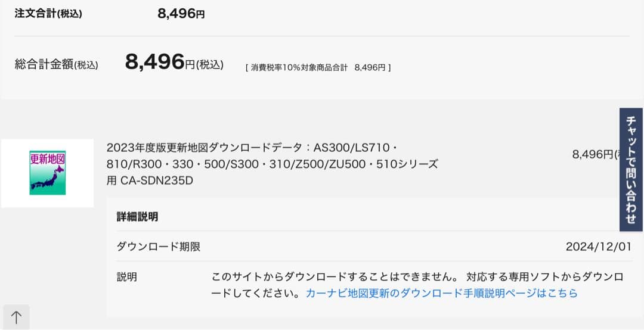Click the 注文合計(税込) label

click(x=48, y=14)
